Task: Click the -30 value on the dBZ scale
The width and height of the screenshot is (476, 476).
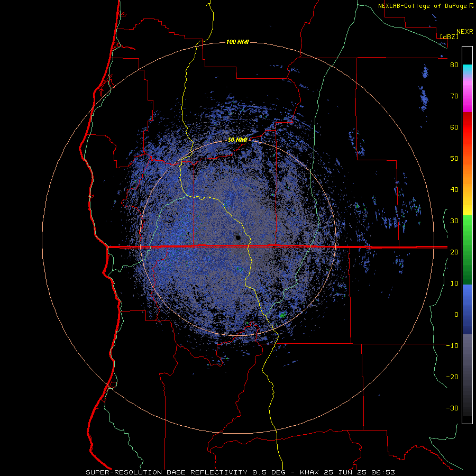Action: pos(452,408)
